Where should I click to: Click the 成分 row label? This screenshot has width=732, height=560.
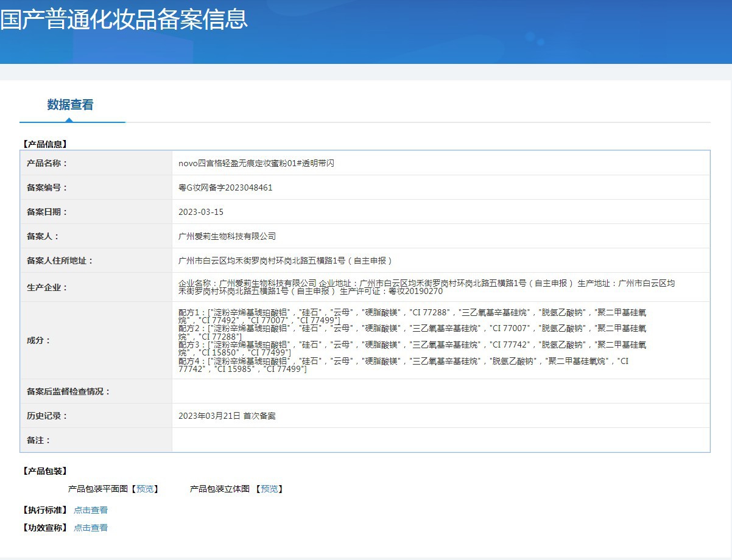coord(39,340)
